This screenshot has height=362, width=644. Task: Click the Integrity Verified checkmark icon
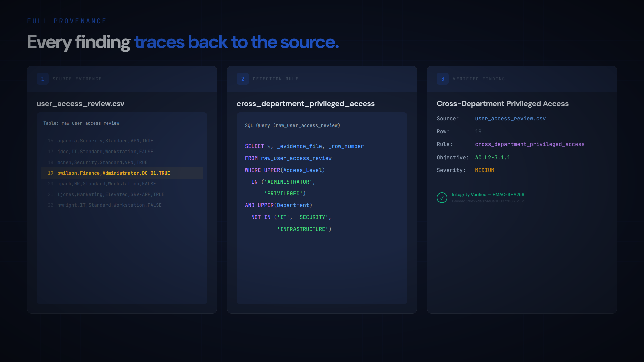pyautogui.click(x=442, y=198)
